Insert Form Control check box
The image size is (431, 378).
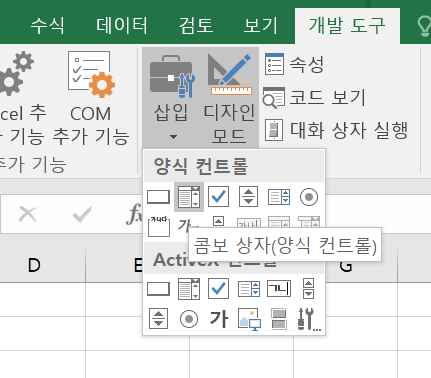(x=218, y=197)
